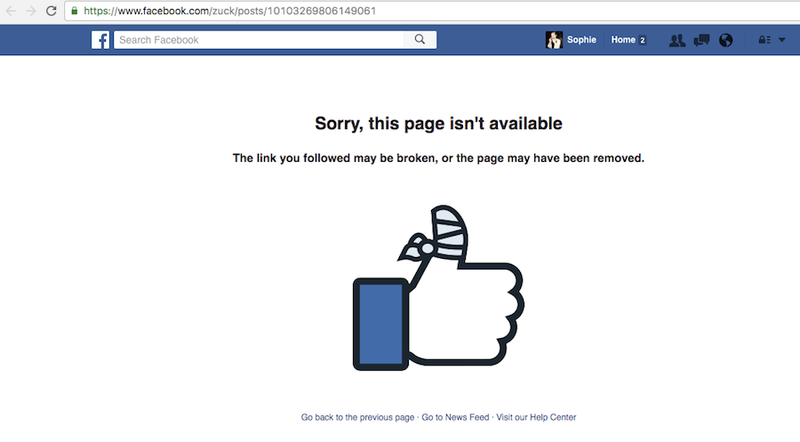This screenshot has width=800, height=442.
Task: Open Sophie's profile picture thumbnail
Action: (x=554, y=40)
